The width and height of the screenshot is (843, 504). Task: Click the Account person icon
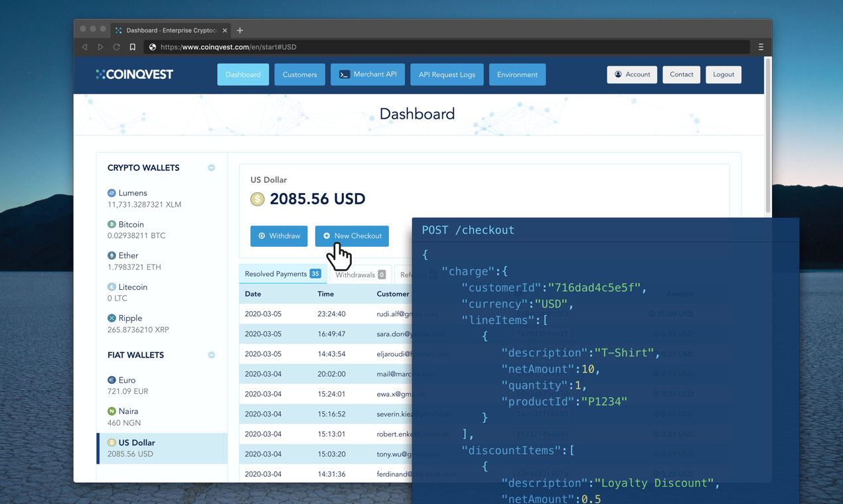pos(617,74)
